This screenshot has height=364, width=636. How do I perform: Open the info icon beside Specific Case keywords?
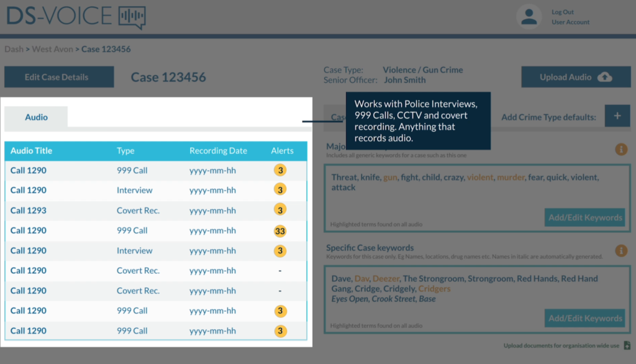(x=621, y=250)
